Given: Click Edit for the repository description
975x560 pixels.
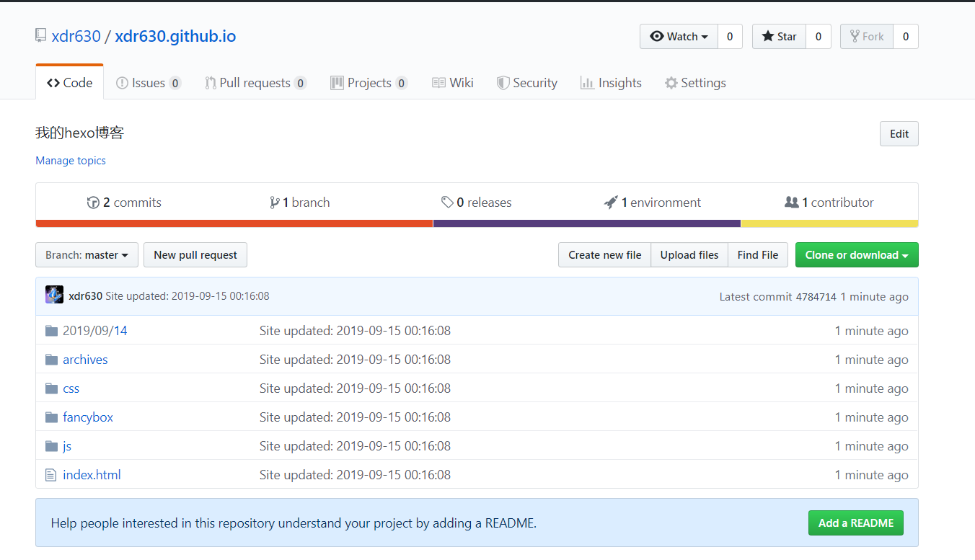Looking at the screenshot, I should 899,134.
